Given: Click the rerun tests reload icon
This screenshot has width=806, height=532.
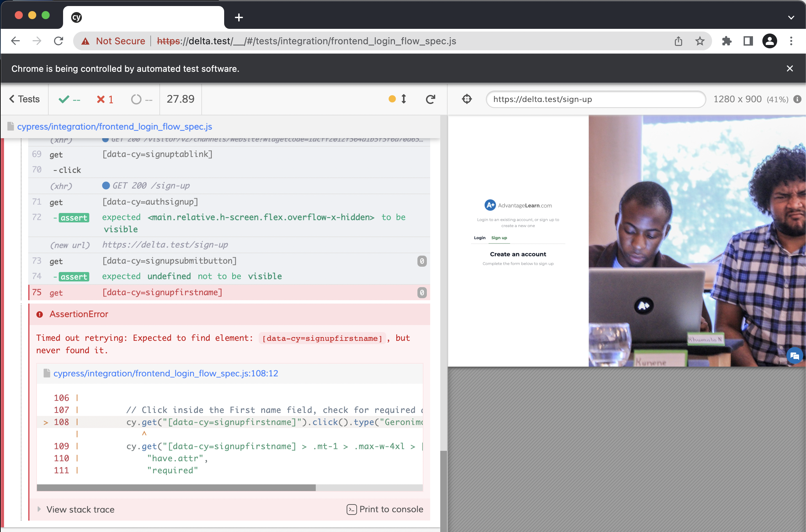Looking at the screenshot, I should [x=430, y=99].
